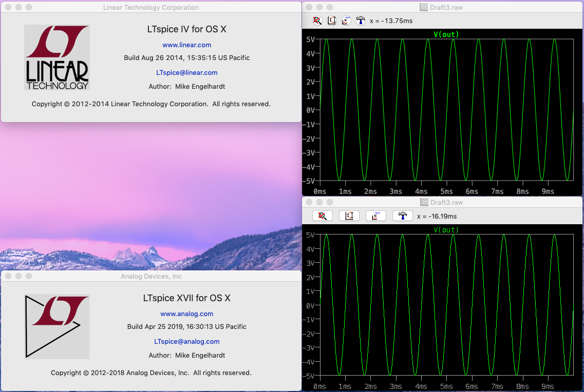Close the Analog Devices, Inc about window
This screenshot has width=584, height=392.
(8, 276)
